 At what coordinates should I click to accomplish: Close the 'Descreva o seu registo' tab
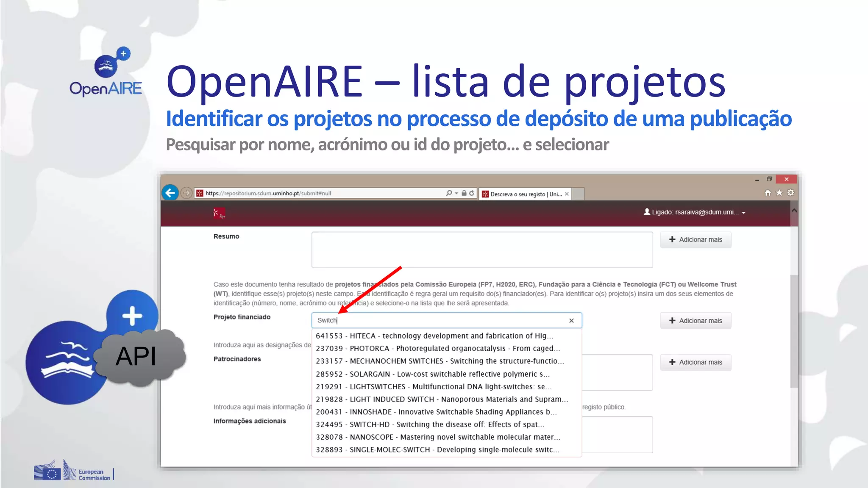pos(567,194)
